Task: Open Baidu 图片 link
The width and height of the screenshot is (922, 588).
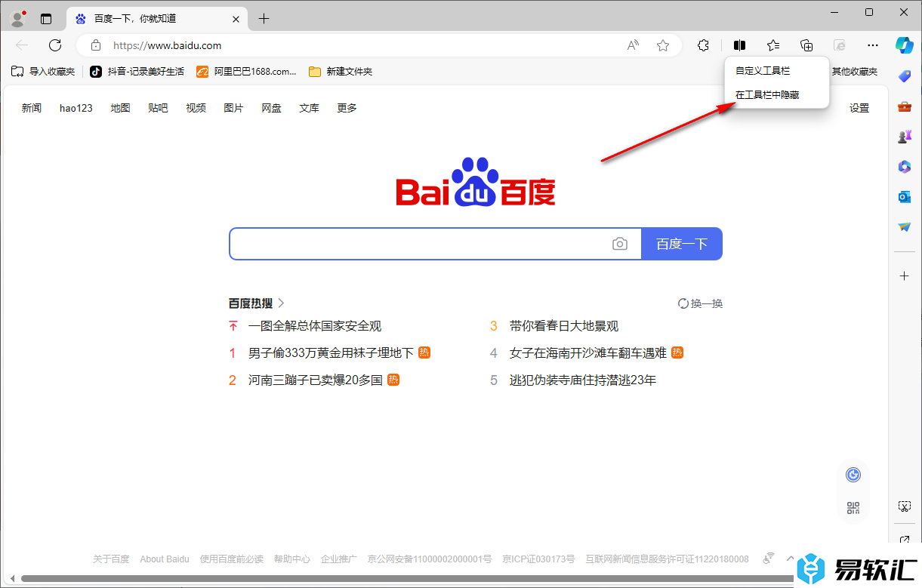Action: [x=233, y=108]
